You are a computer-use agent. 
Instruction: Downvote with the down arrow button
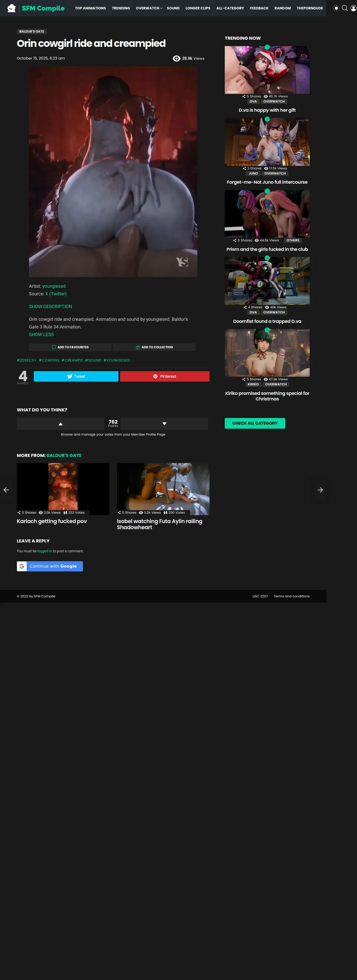(164, 424)
